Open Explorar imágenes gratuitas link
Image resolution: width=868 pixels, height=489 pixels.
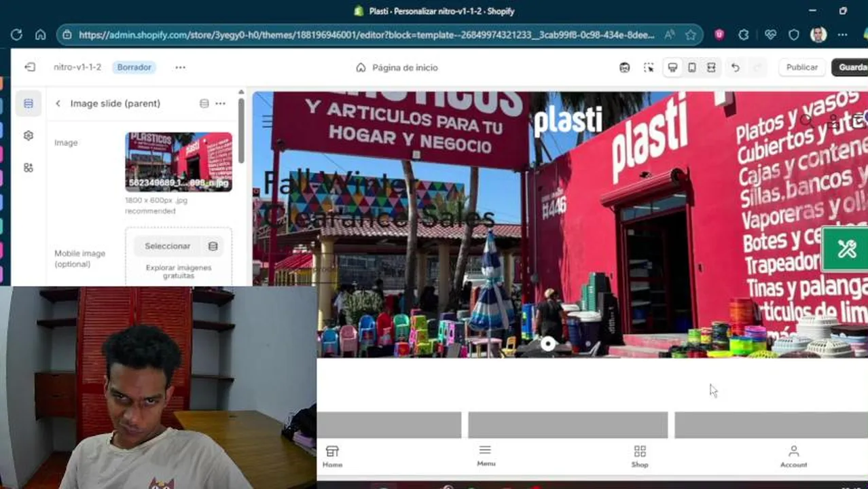click(179, 272)
